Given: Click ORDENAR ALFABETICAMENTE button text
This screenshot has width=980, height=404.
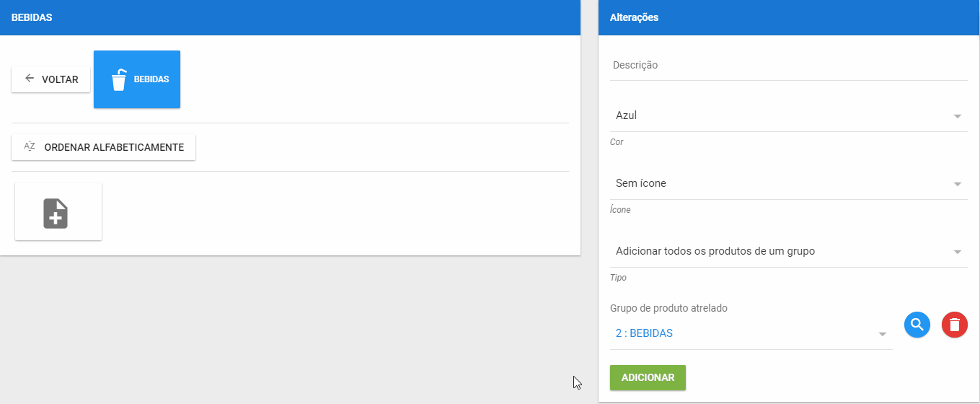Looking at the screenshot, I should pyautogui.click(x=114, y=147).
